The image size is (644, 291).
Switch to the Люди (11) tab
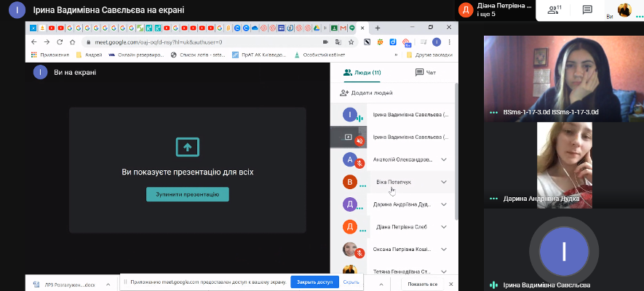coord(362,73)
